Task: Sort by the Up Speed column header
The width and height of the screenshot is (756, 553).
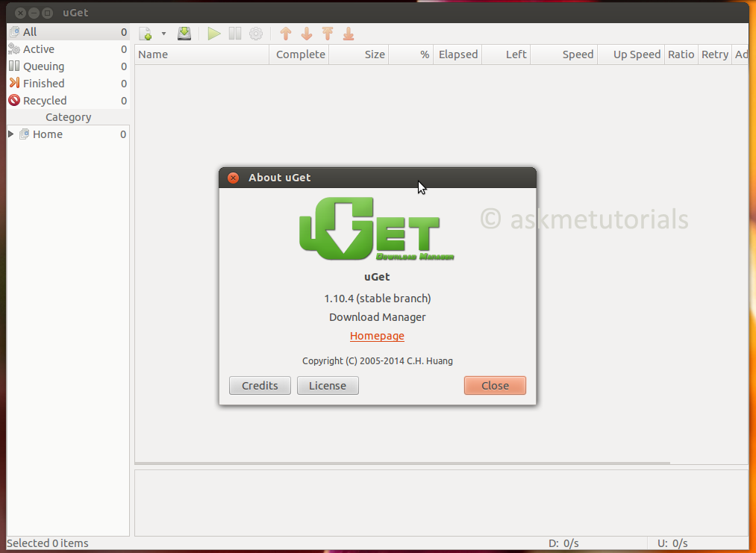Action: [x=631, y=54]
